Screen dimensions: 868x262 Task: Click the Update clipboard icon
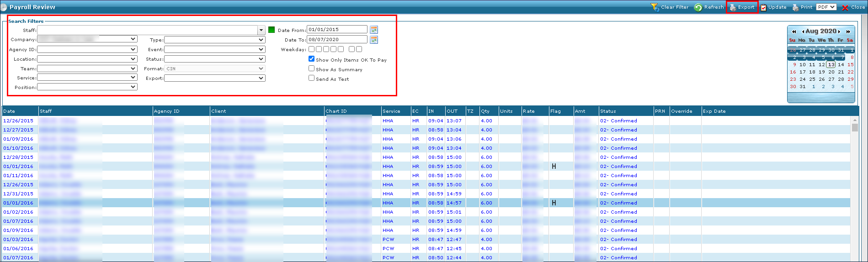tap(763, 7)
